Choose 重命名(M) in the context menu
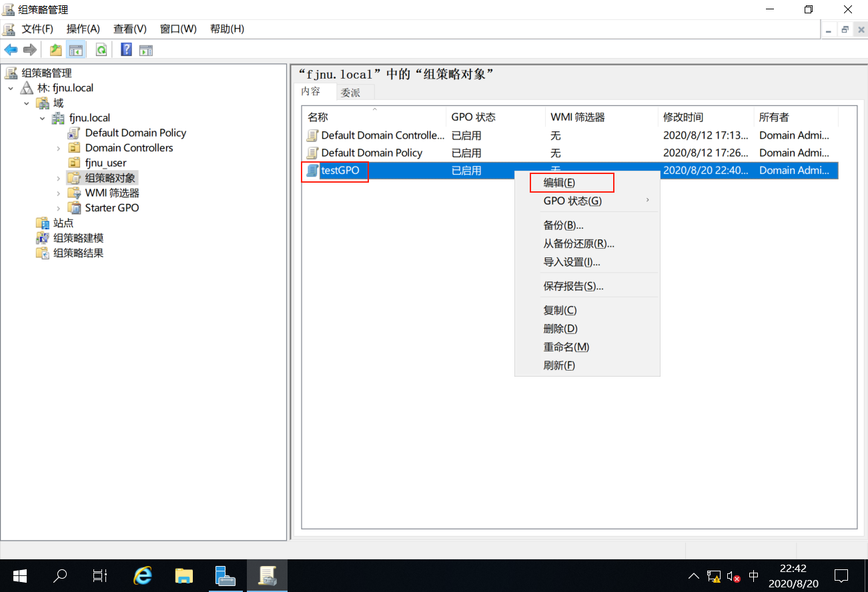This screenshot has height=592, width=868. (587, 347)
